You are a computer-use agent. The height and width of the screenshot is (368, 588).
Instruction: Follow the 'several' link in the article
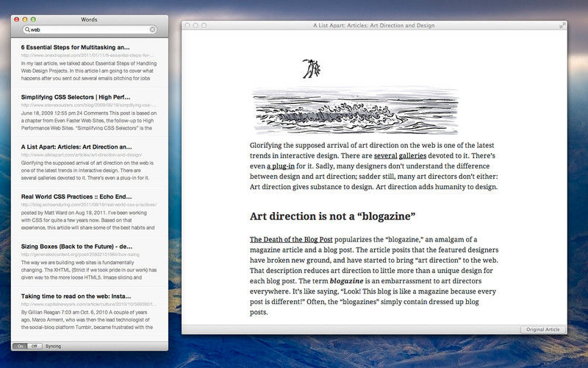coord(385,156)
